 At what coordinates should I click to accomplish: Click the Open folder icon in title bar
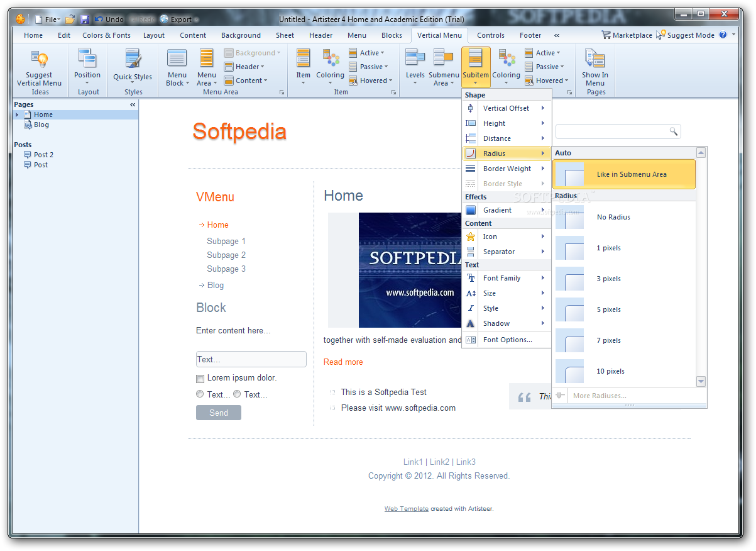pos(70,19)
